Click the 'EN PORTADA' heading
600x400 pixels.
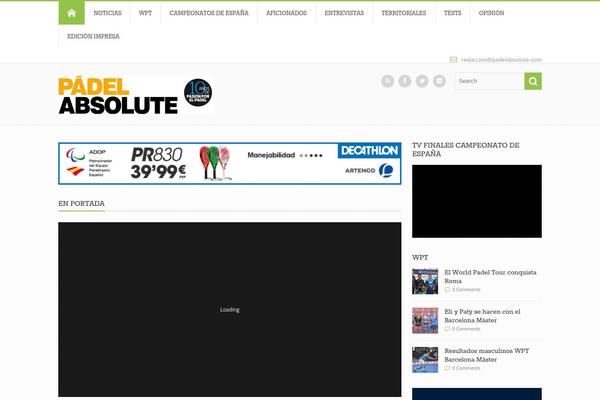(82, 204)
